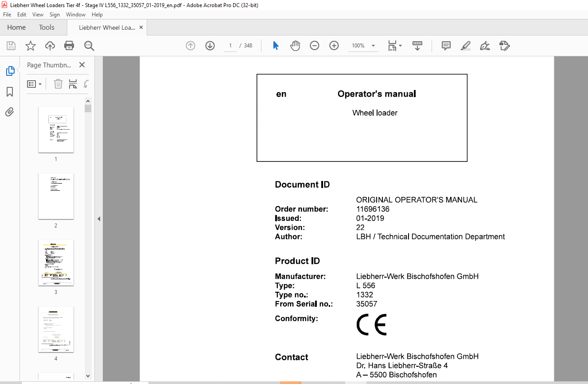Click the "Document ID" heading
This screenshot has height=384, width=588.
pos(302,185)
